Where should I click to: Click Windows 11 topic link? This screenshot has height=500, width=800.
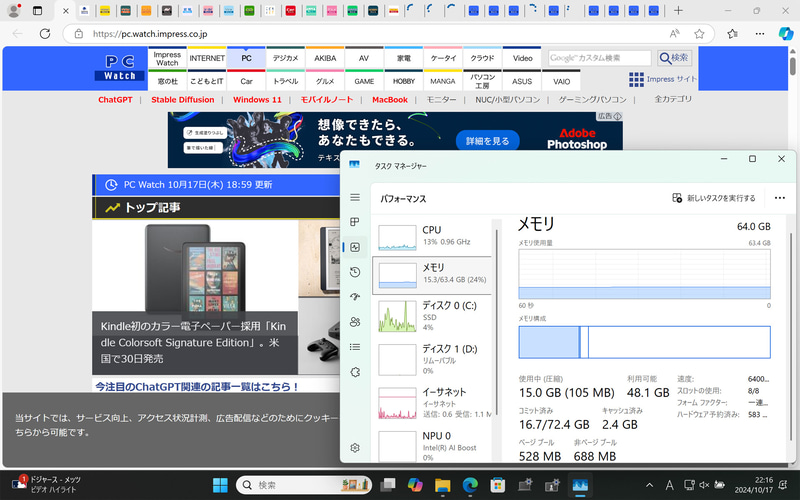tap(257, 99)
